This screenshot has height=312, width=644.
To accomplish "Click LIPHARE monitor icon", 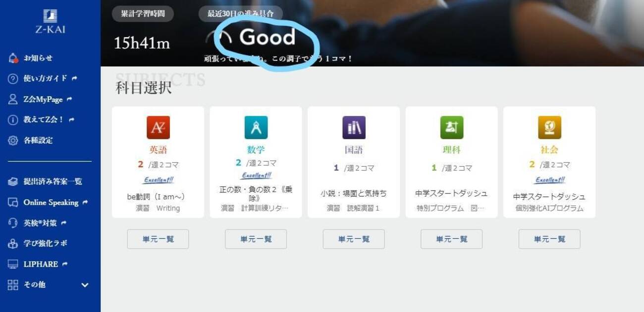I will tap(13, 264).
